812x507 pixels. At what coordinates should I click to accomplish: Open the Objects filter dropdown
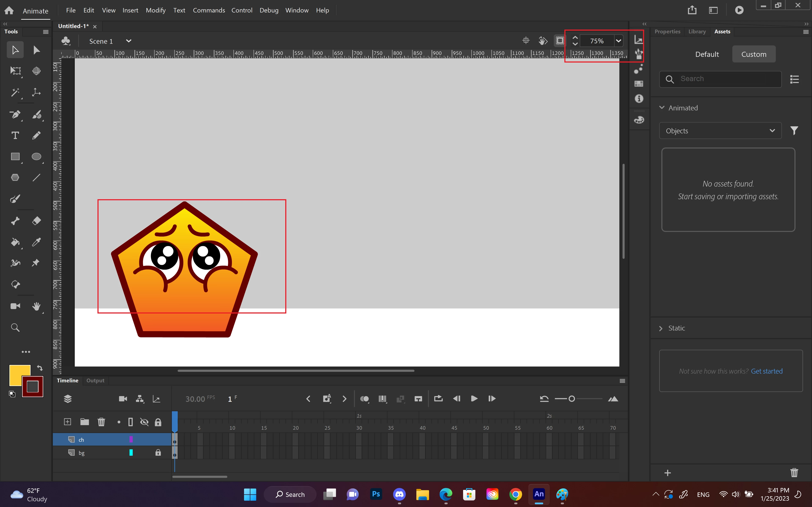tap(720, 131)
